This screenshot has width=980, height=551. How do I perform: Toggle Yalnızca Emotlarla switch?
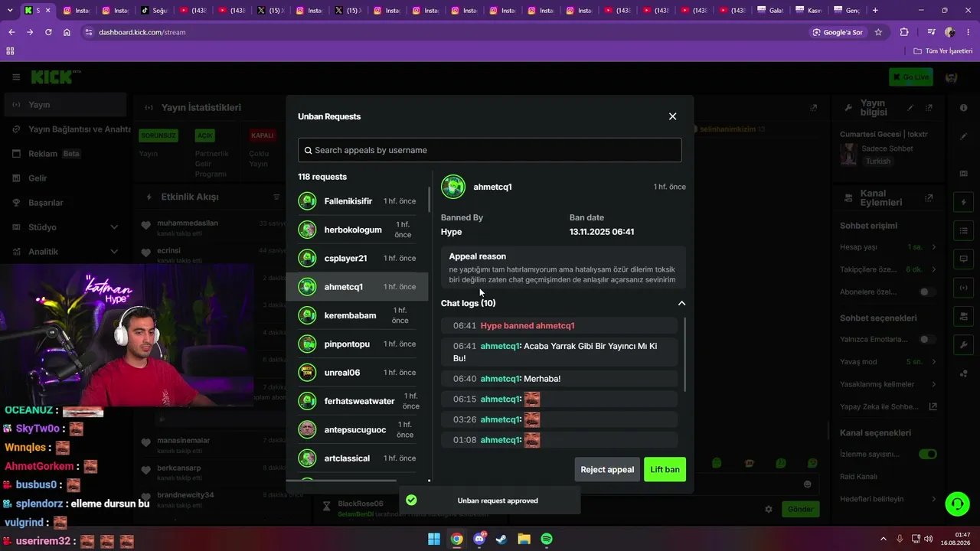[x=927, y=339]
